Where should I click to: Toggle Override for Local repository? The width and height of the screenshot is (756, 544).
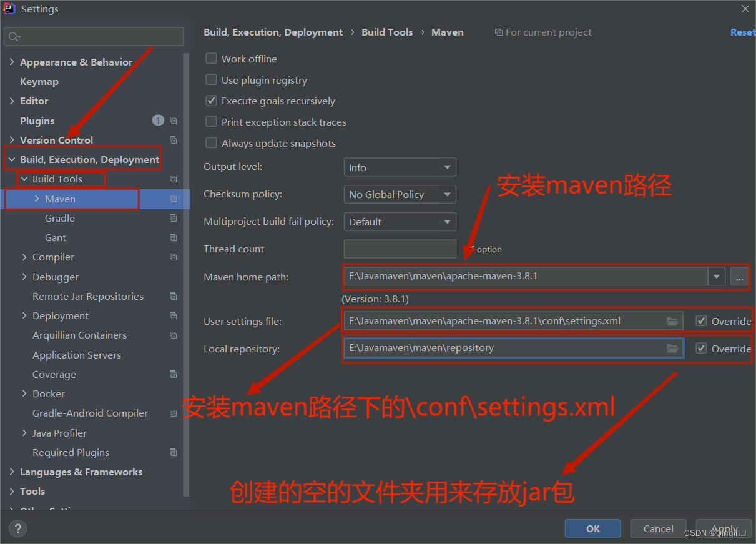pos(702,349)
